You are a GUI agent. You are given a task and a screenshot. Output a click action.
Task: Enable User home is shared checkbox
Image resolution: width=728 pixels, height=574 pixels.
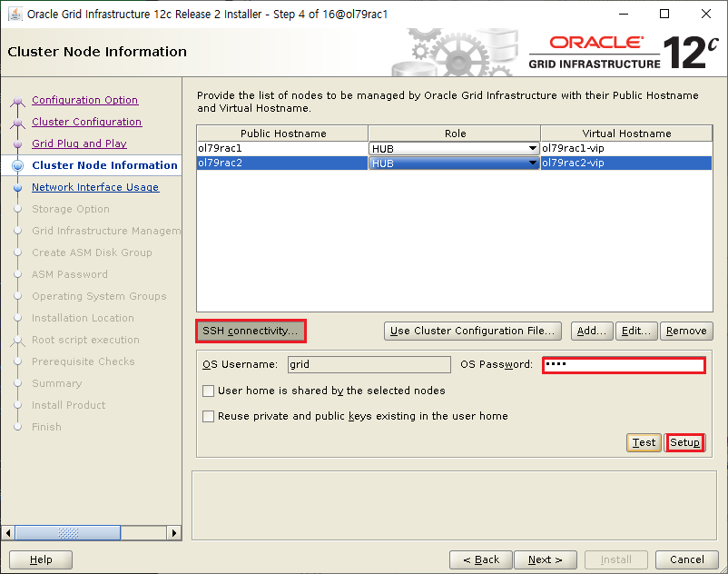pos(209,391)
